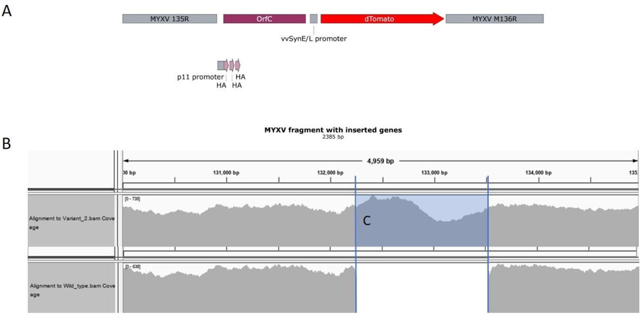Click the Variant_2 data range [0-735] label

(132, 199)
